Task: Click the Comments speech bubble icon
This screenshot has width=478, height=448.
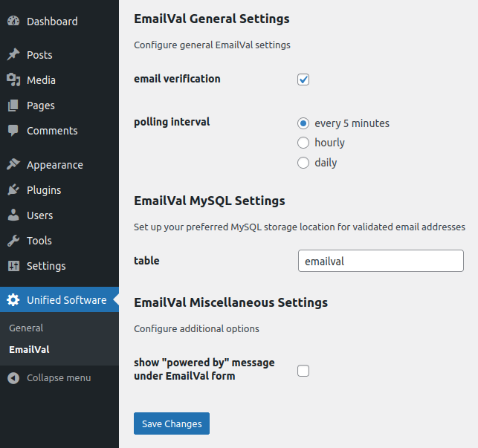Action: (13, 131)
